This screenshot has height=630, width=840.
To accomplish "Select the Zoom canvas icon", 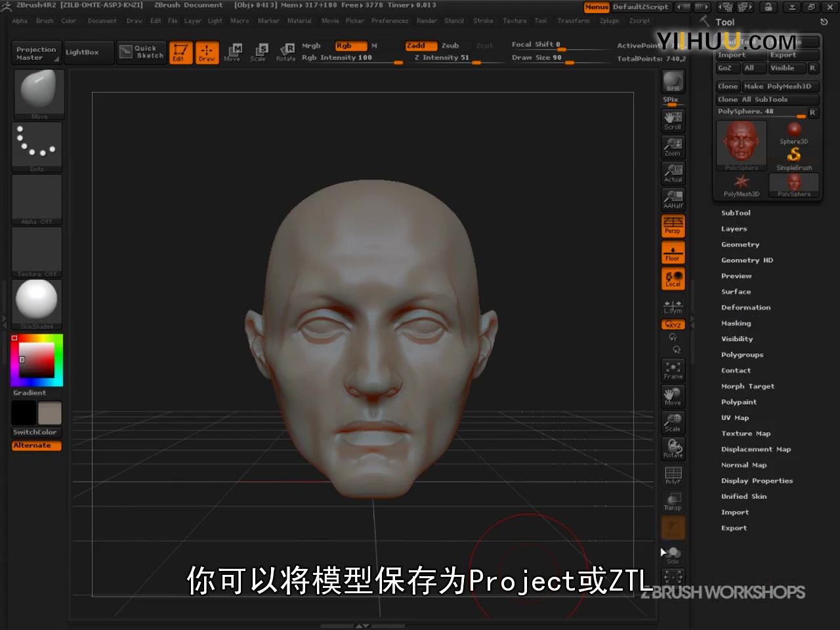I will [x=673, y=146].
